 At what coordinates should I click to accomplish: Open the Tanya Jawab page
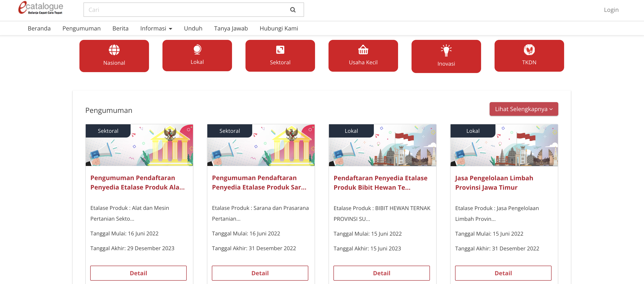(x=231, y=28)
